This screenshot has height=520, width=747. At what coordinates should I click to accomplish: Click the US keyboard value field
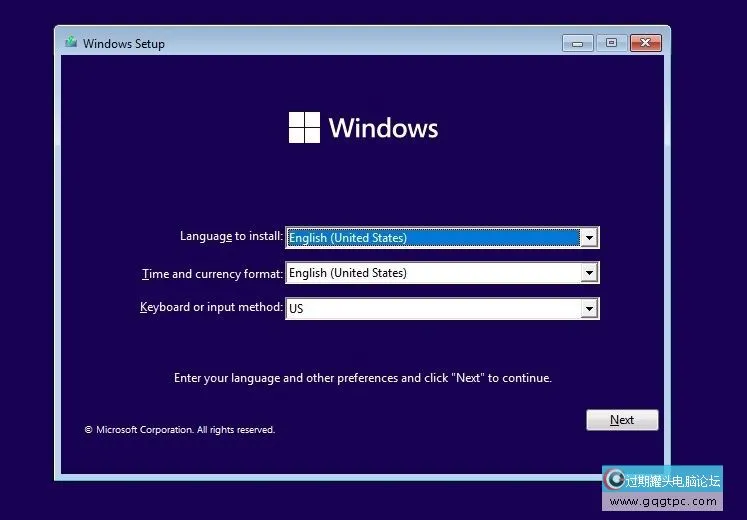pos(432,309)
